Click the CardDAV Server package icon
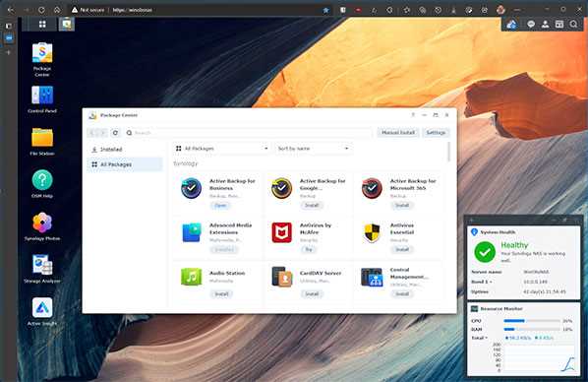Image resolution: width=588 pixels, height=382 pixels. pos(281,277)
